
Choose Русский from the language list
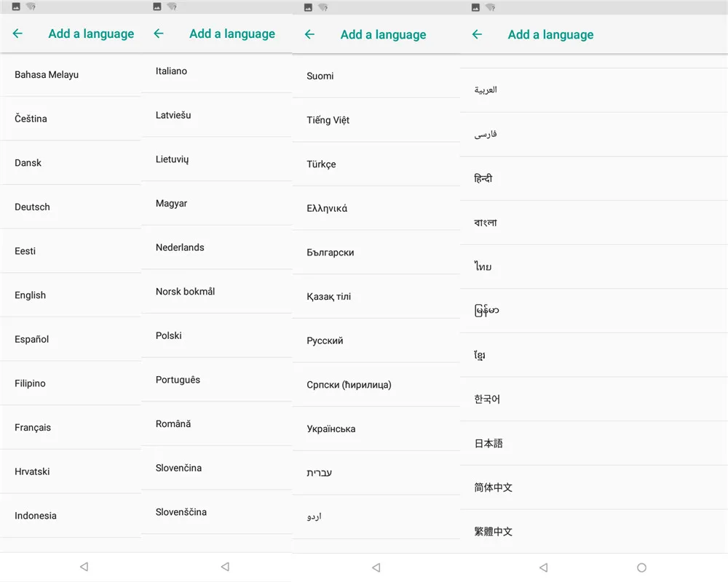325,340
